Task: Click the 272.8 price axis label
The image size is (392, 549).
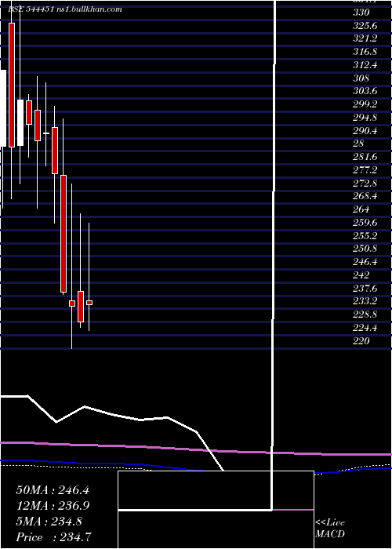Action: [365, 183]
